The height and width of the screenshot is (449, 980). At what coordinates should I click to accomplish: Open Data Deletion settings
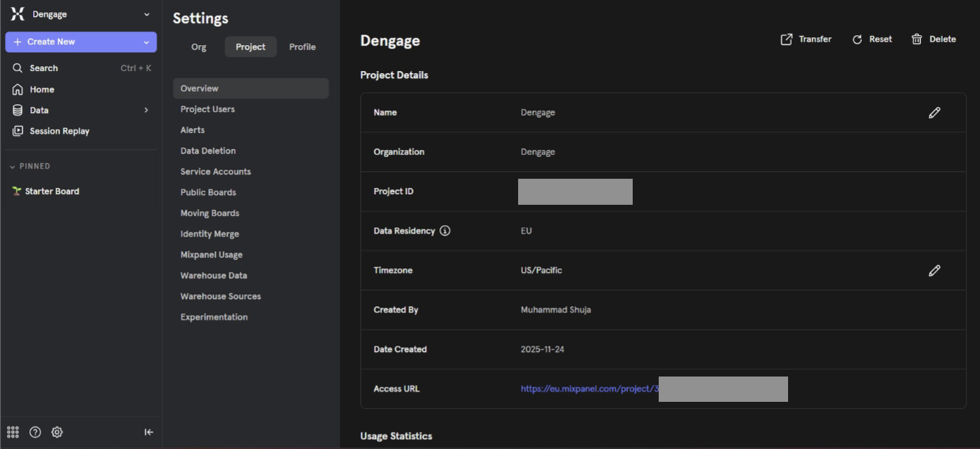(208, 151)
